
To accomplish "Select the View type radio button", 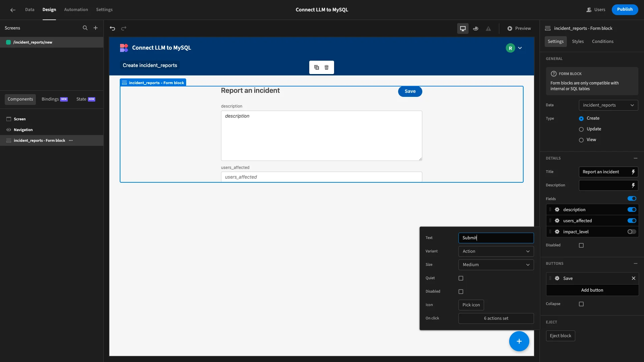I will 581,140.
